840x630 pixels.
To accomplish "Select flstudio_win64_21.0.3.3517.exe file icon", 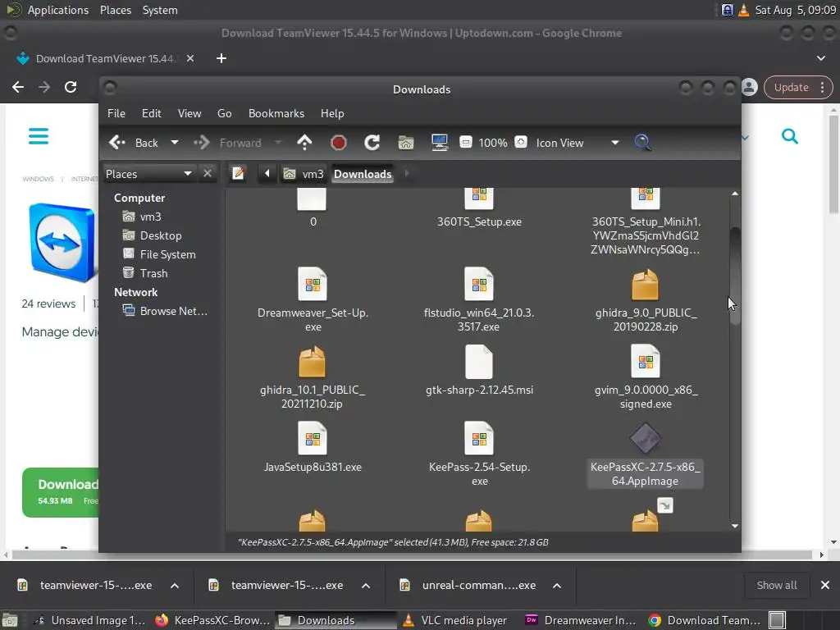I will (x=479, y=284).
